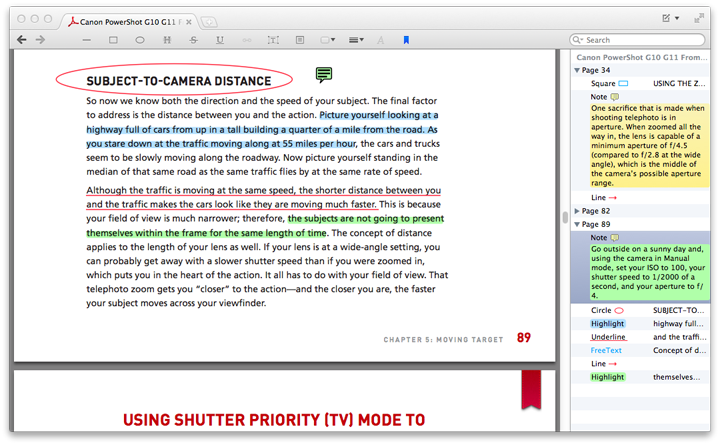Select the Line annotation under Page 89

[x=641, y=363]
